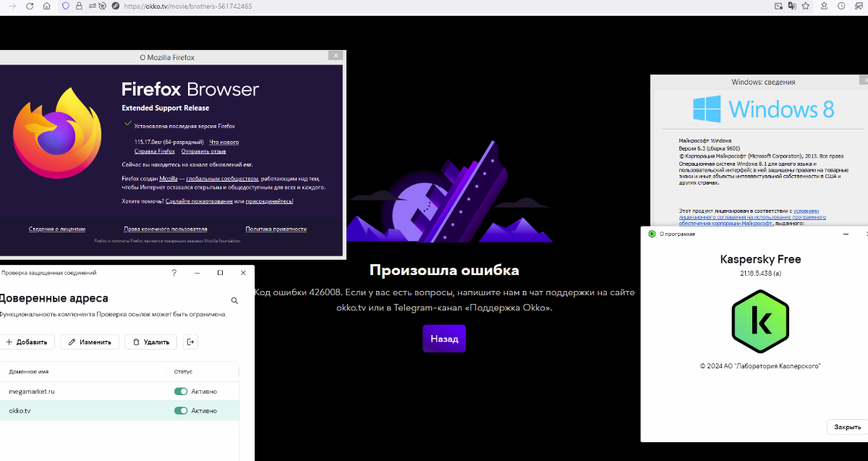Viewport: 868px width, 461px height.
Task: Minimize the 'Проверка защищенных соединений' window
Action: click(197, 273)
